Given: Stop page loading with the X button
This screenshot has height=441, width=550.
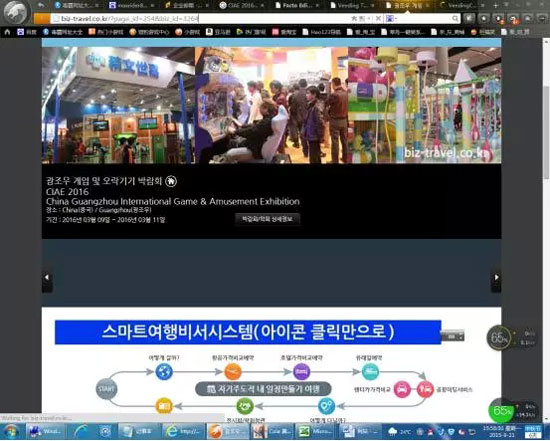Looking at the screenshot, I should [378, 19].
